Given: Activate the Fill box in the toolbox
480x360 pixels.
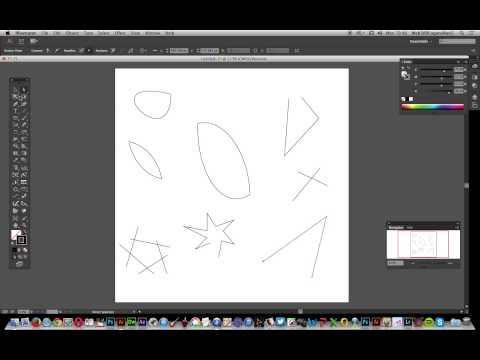Looking at the screenshot, I should [15, 235].
